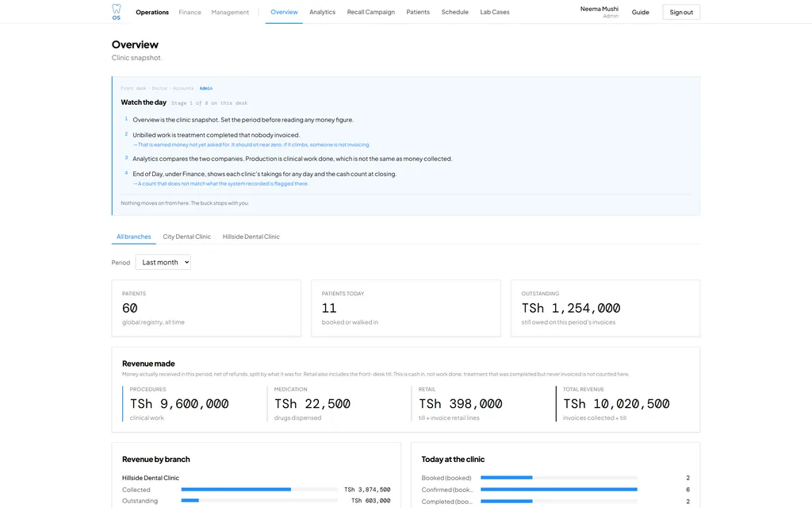Switch to the Operations section
Viewport: 812px width, 508px height.
[152, 12]
